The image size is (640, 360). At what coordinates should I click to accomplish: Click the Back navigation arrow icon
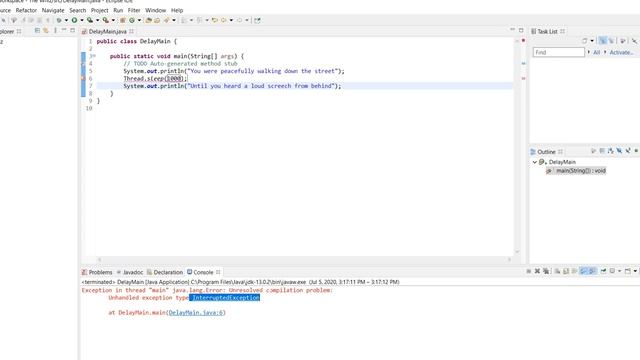click(223, 20)
